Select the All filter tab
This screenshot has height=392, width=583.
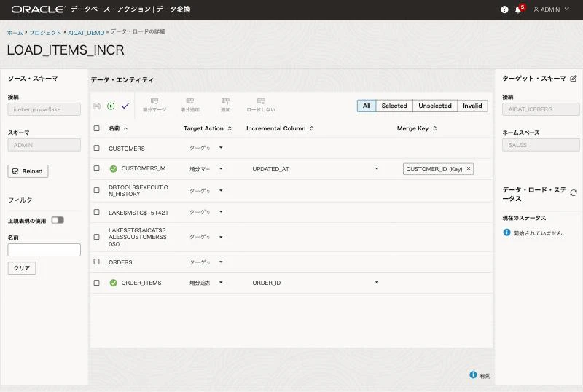click(367, 106)
